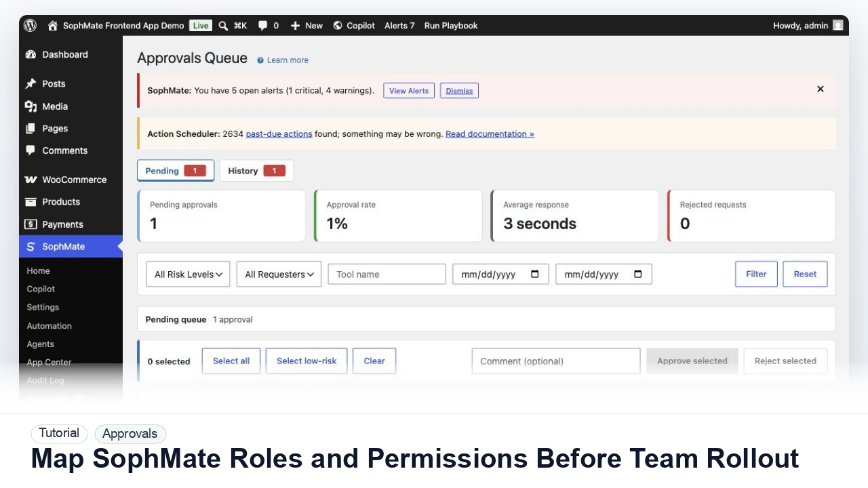Click the Learn more link
The height and width of the screenshot is (488, 868).
pos(288,60)
